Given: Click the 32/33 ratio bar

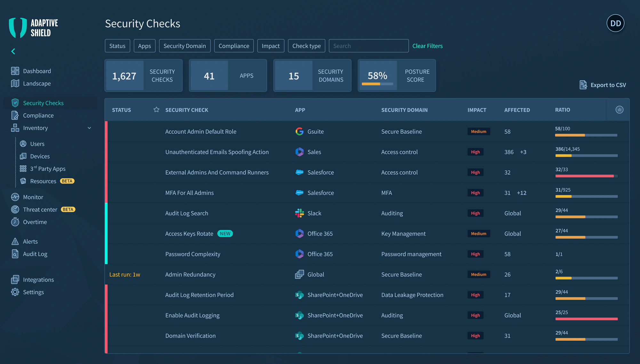Looking at the screenshot, I should [587, 176].
